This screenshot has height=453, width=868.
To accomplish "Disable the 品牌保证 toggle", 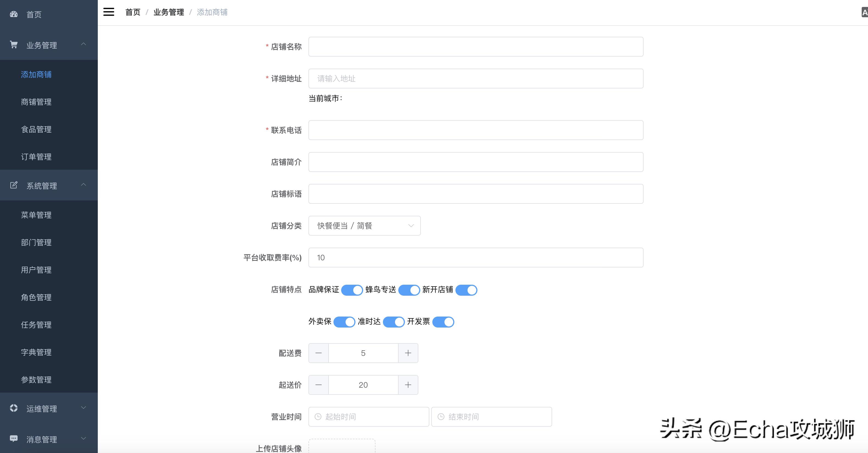I will (x=352, y=290).
